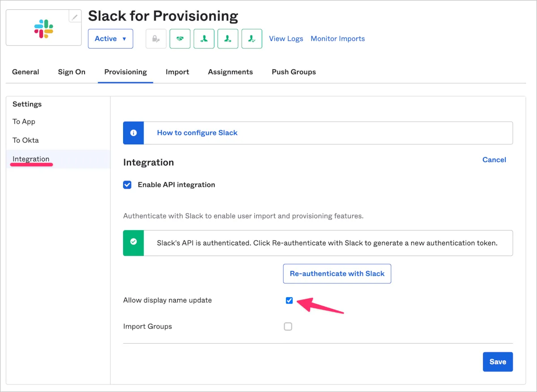Open the Monitor Imports link
The image size is (537, 392).
click(x=337, y=39)
